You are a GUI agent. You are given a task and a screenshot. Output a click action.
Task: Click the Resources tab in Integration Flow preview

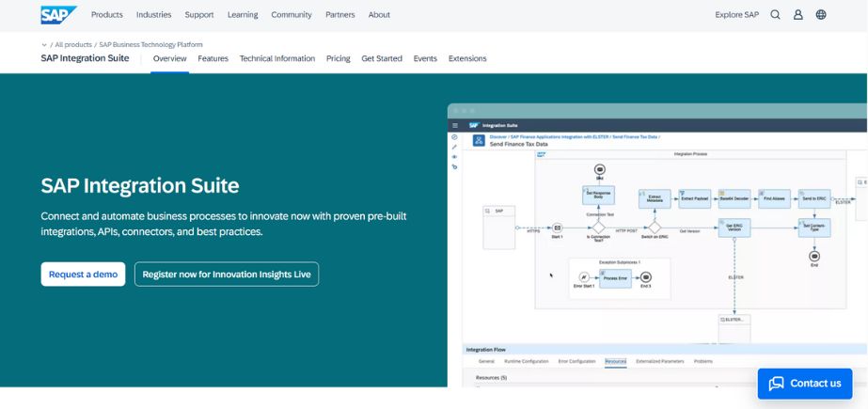616,361
